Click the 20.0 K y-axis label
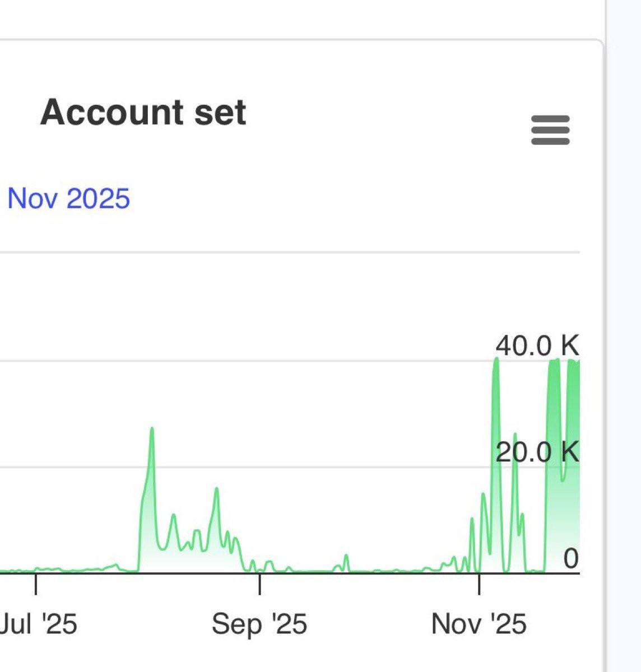Image resolution: width=641 pixels, height=672 pixels. (x=537, y=452)
